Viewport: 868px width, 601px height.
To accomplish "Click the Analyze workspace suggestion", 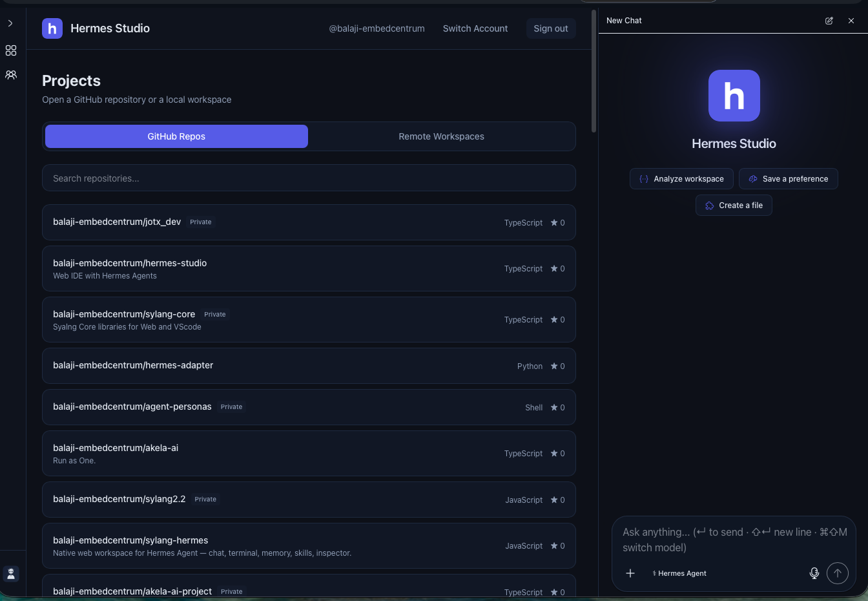I will pos(681,178).
